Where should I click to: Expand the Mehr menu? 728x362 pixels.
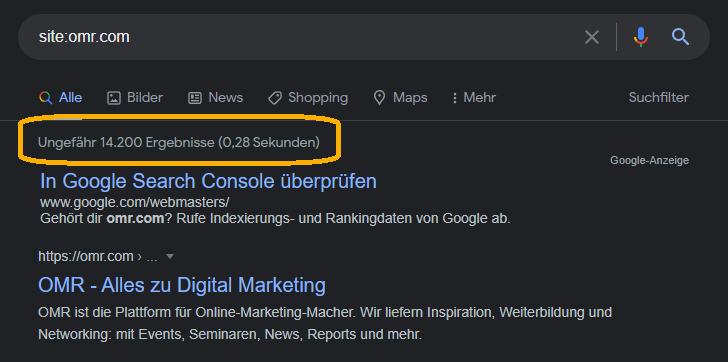(x=474, y=97)
